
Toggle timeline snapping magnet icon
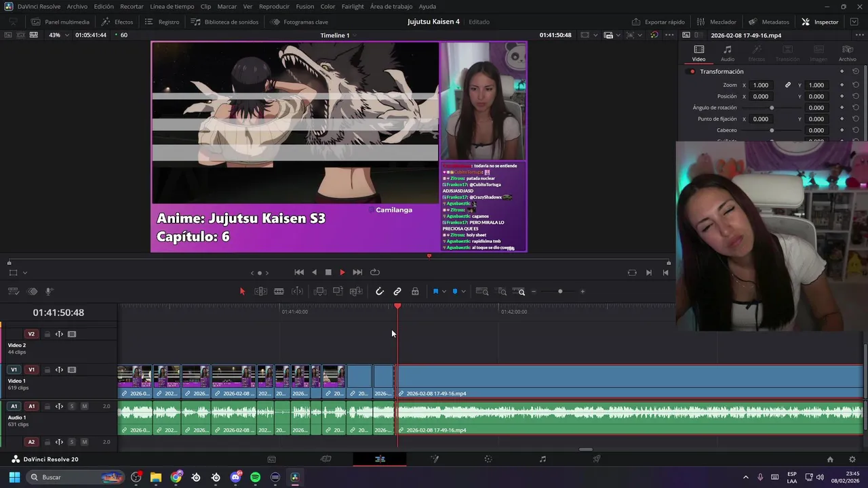pos(380,291)
